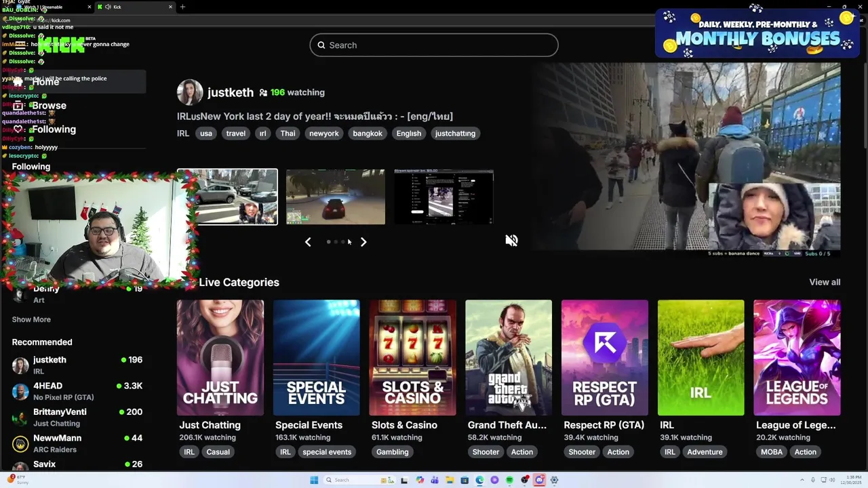Open Browse in the Kick sidebar
The height and width of the screenshot is (488, 868).
[x=49, y=106]
